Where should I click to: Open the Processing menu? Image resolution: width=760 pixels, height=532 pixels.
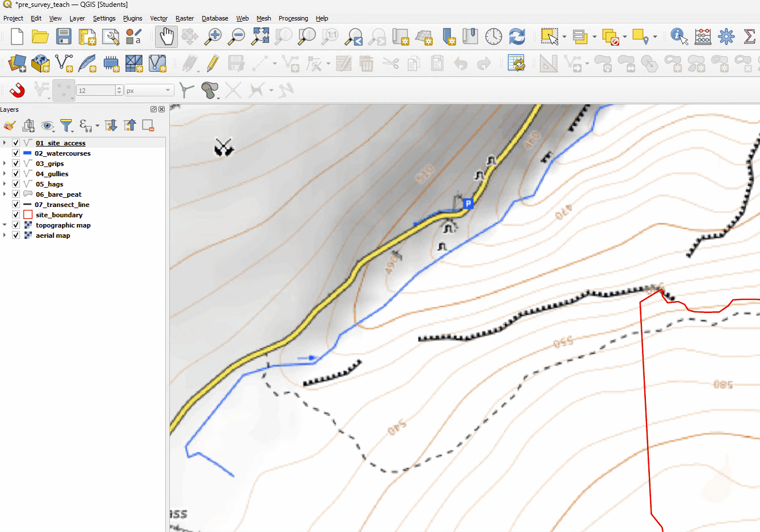coord(293,18)
